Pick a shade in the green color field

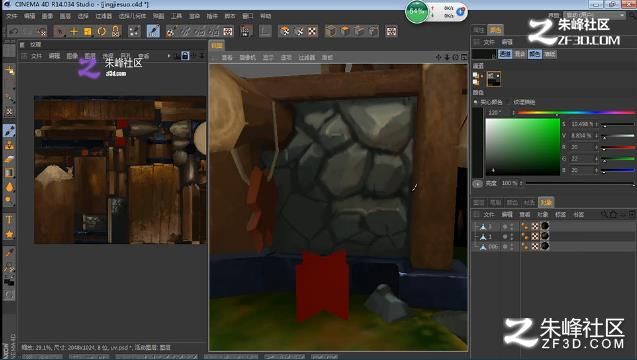pos(522,147)
